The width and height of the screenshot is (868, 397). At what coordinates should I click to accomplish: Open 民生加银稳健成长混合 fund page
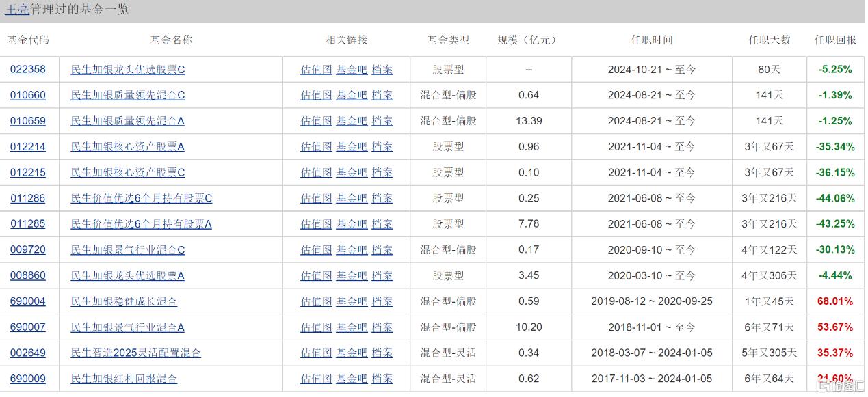click(x=124, y=301)
